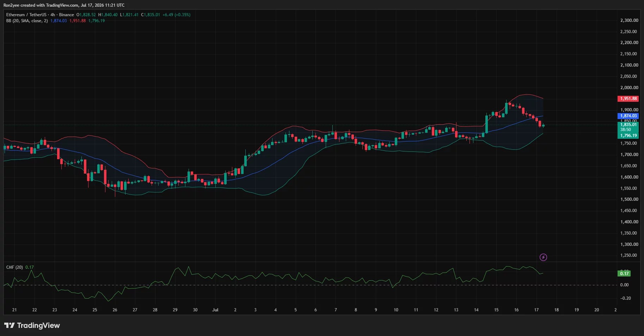Image resolution: width=644 pixels, height=336 pixels.
Task: Click the 2,100.00 price scale label
Action: click(x=629, y=65)
